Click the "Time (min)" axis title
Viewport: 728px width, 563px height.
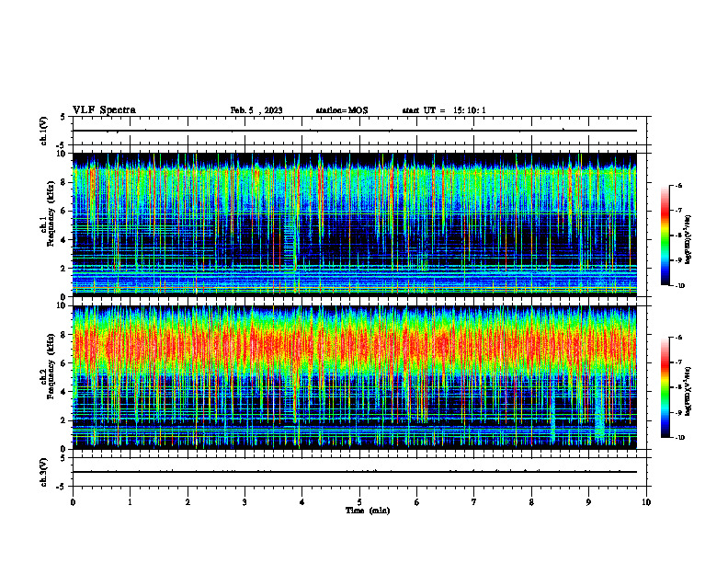point(368,511)
